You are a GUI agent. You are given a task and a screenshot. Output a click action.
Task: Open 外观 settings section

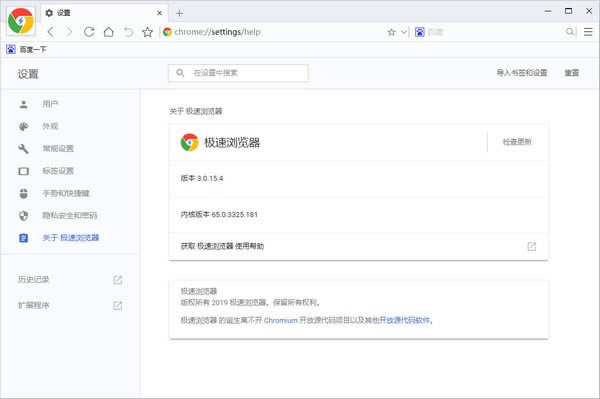click(x=70, y=126)
